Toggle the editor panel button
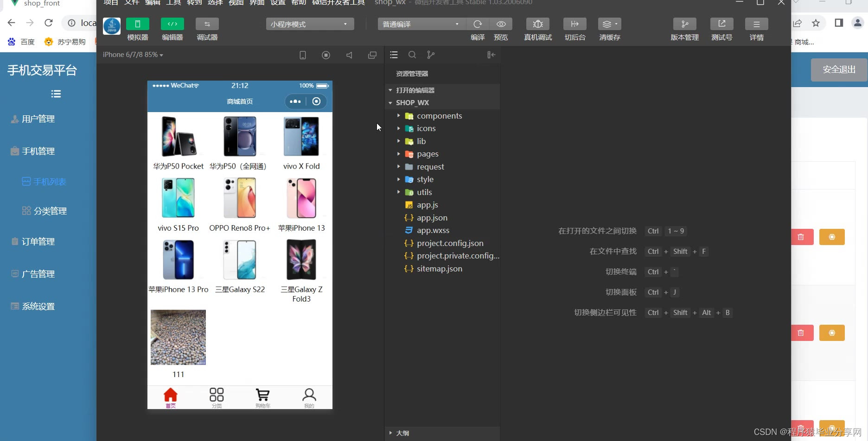 [x=172, y=24]
